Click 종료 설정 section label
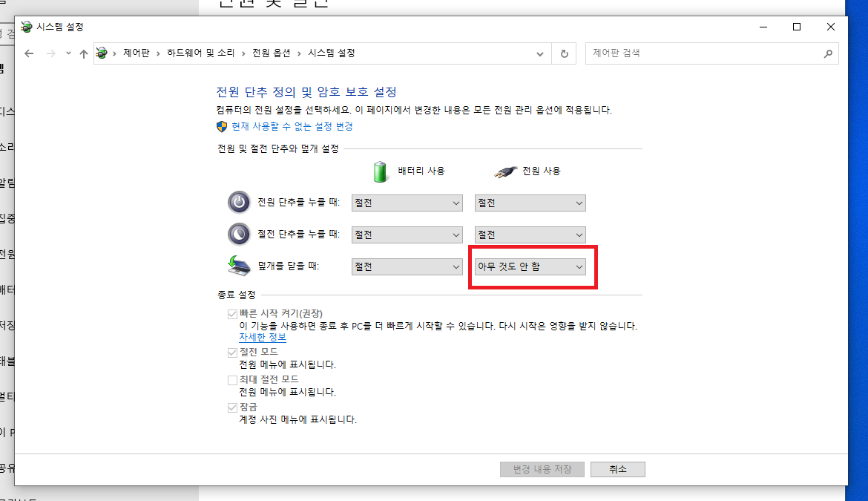This screenshot has width=868, height=501. [237, 295]
